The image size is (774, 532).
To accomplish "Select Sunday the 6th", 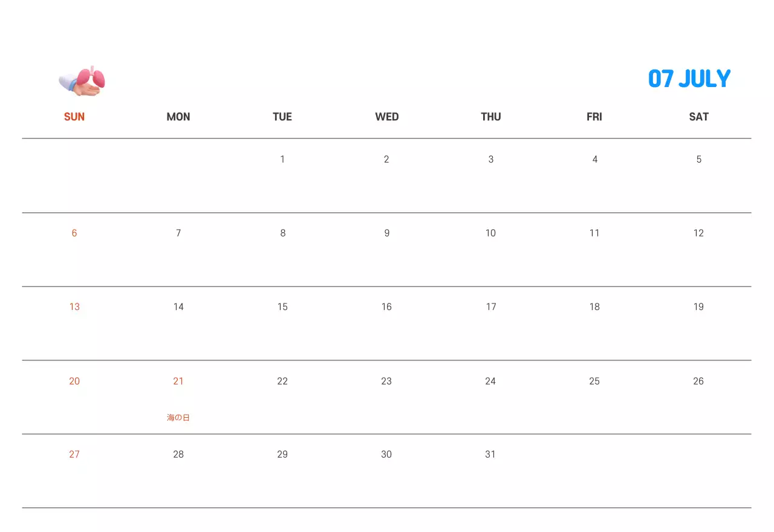I will point(74,233).
